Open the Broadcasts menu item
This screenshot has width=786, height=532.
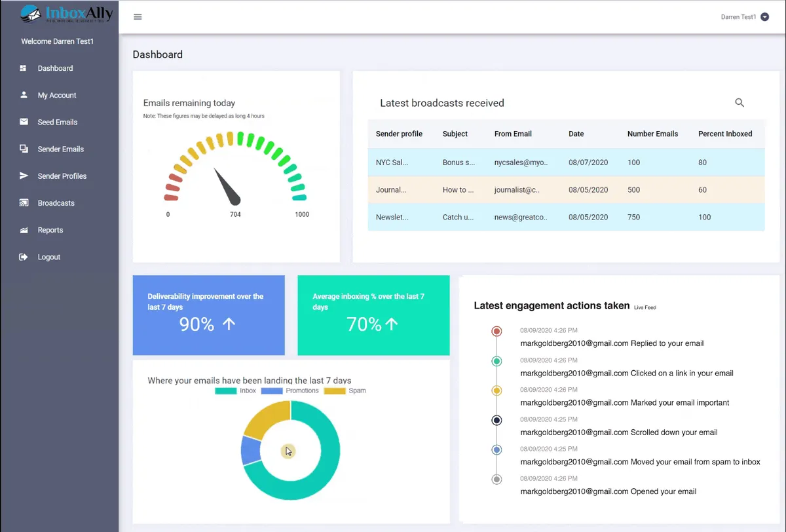[56, 203]
